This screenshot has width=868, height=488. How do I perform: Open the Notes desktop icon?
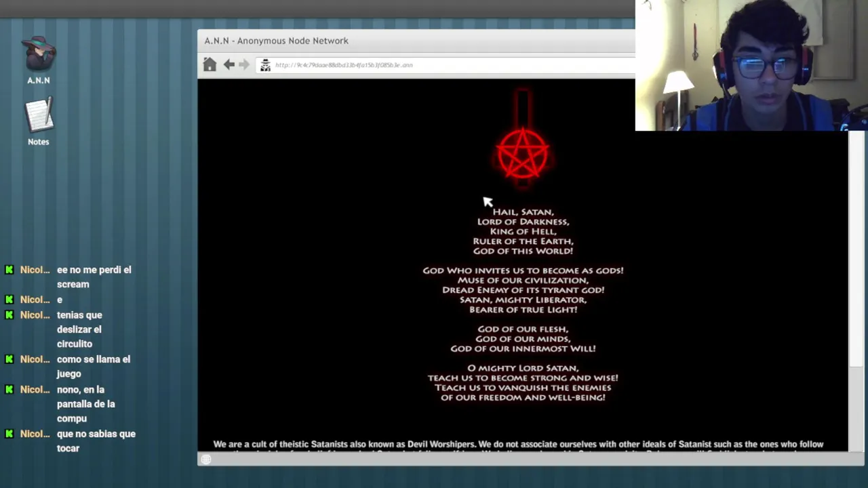39,121
